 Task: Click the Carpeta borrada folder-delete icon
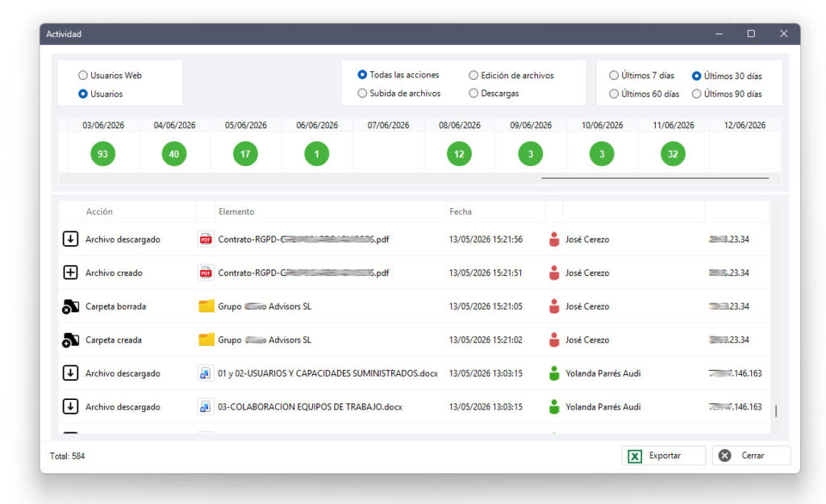click(x=70, y=306)
